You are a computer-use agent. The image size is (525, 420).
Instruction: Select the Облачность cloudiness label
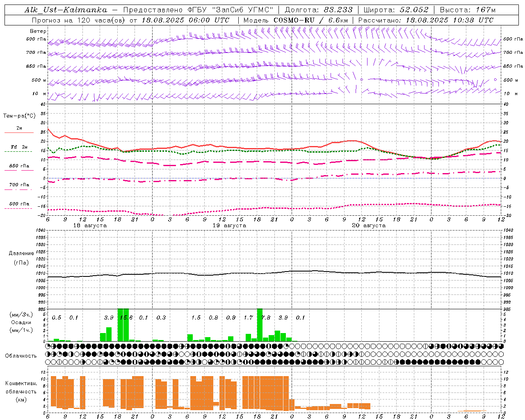coord(21,356)
